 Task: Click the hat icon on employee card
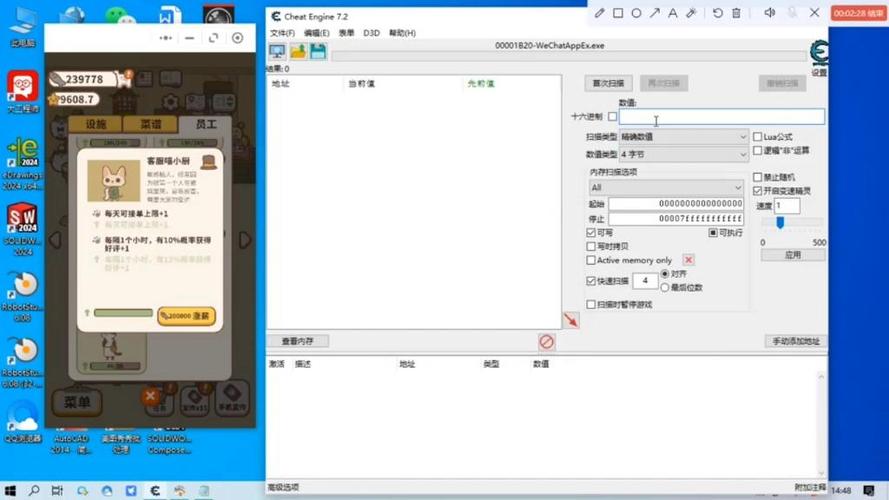209,162
